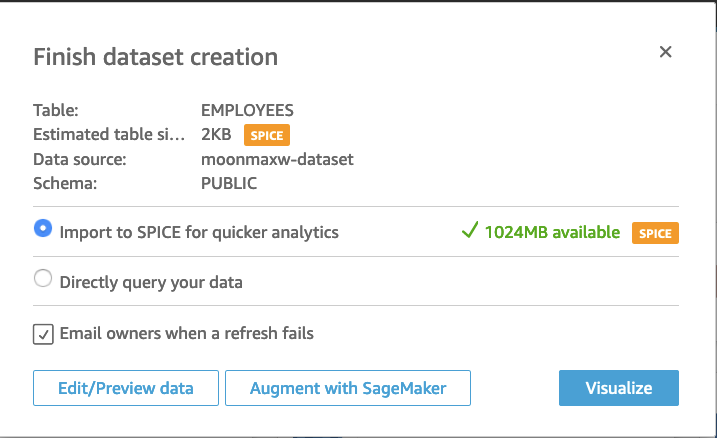717x438 pixels.
Task: Close the Finish dataset creation dialog
Action: click(x=665, y=53)
